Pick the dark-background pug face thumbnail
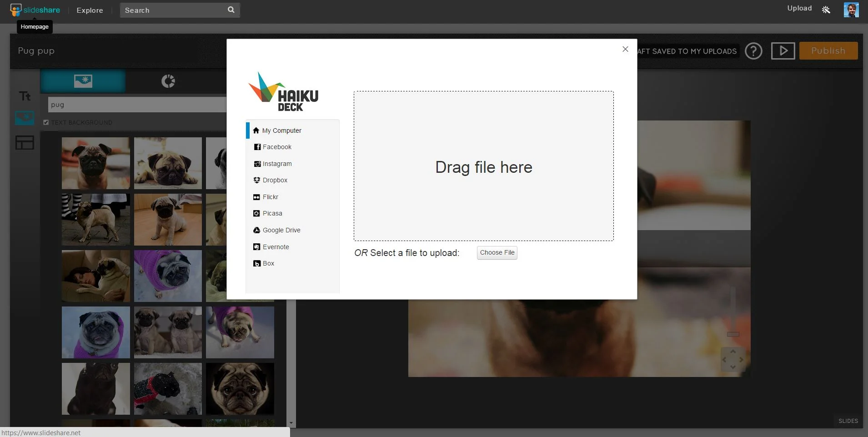Viewport: 868px width, 437px height. tap(240, 389)
